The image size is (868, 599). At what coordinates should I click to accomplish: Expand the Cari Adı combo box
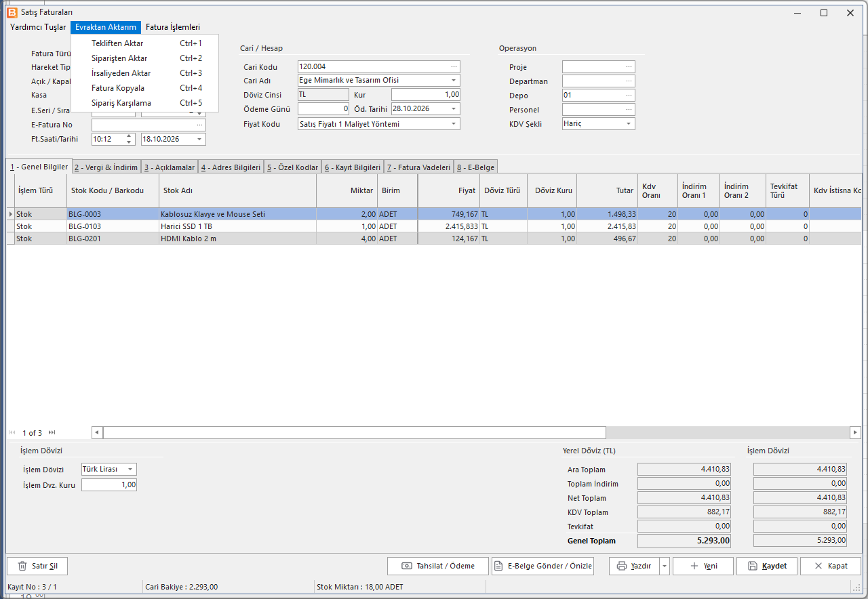[x=454, y=81]
